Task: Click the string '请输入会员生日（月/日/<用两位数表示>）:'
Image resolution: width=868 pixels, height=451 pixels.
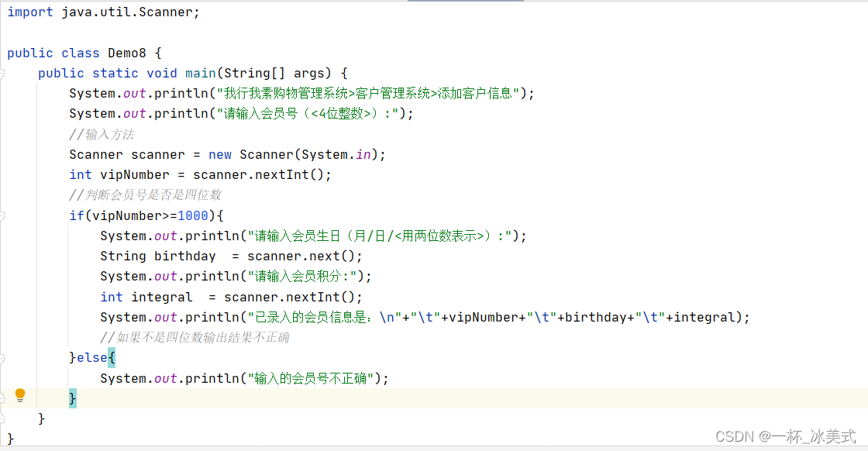Action: [x=379, y=236]
